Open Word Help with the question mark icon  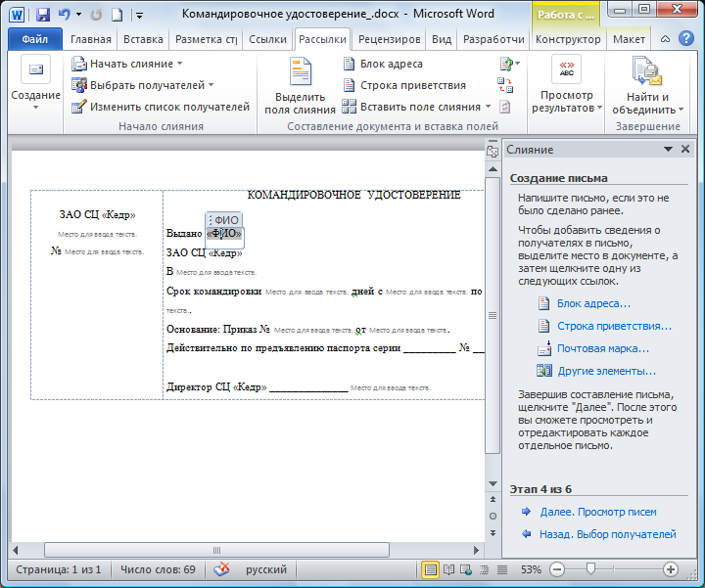coord(685,39)
